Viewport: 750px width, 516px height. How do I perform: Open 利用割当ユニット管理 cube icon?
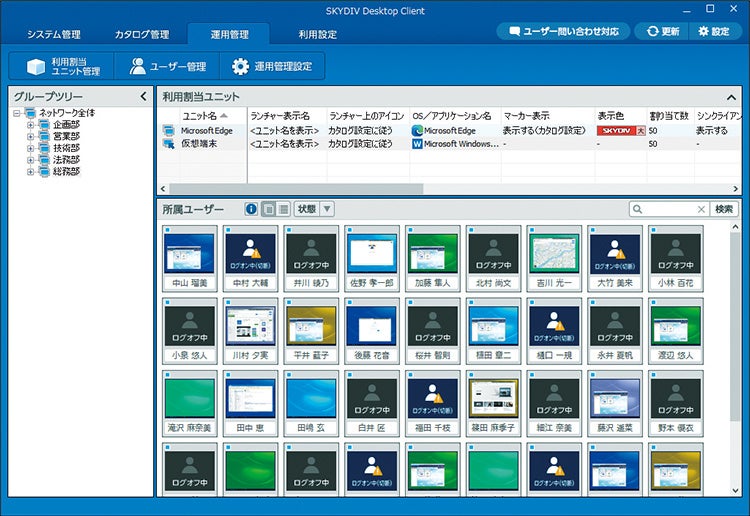(x=36, y=66)
